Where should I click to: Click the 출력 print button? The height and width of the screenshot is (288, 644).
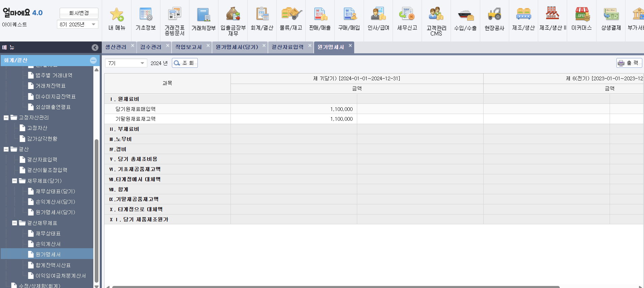click(629, 63)
